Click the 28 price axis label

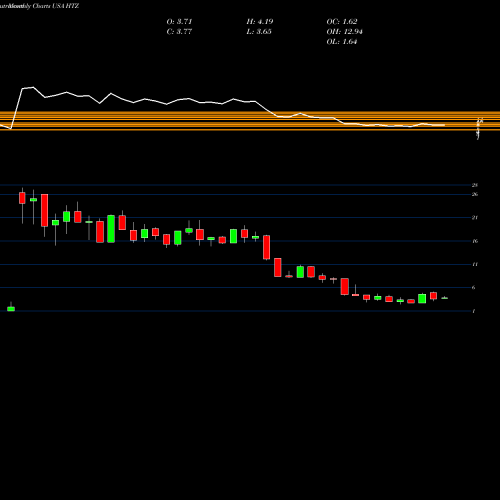[x=475, y=185]
